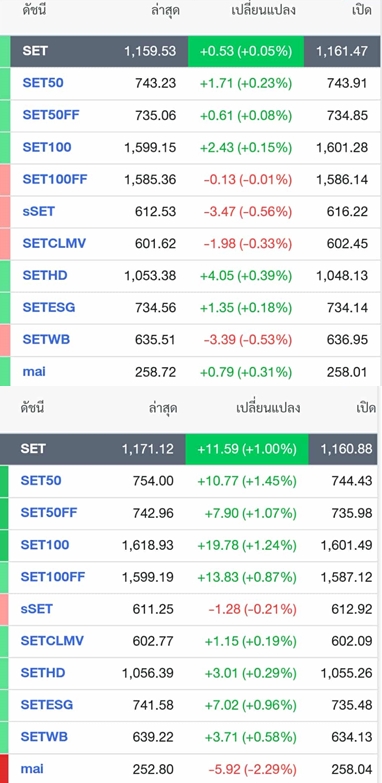
Task: Select SETHD link beside 1,053.38
Action: 45,276
